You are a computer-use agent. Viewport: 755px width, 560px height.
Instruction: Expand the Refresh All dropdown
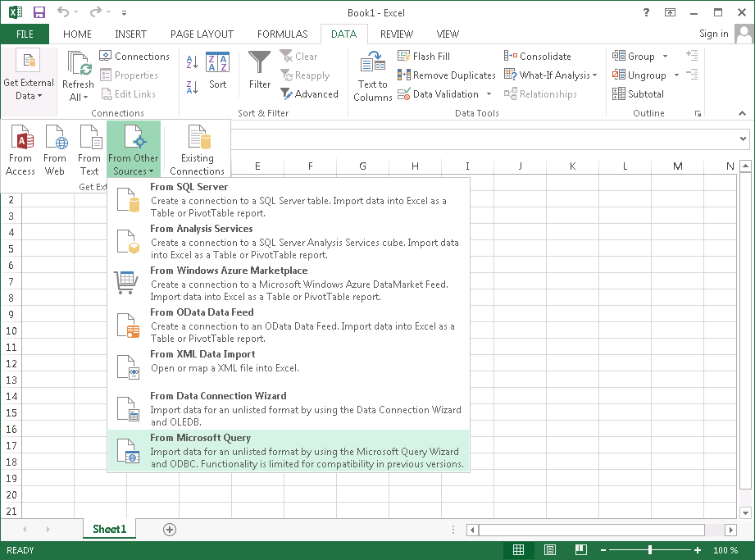tap(79, 97)
